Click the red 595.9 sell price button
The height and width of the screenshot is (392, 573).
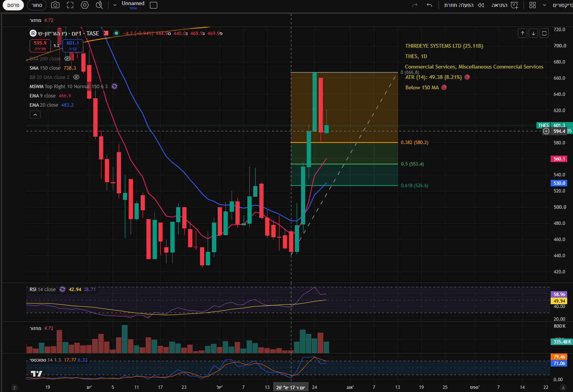tap(40, 45)
